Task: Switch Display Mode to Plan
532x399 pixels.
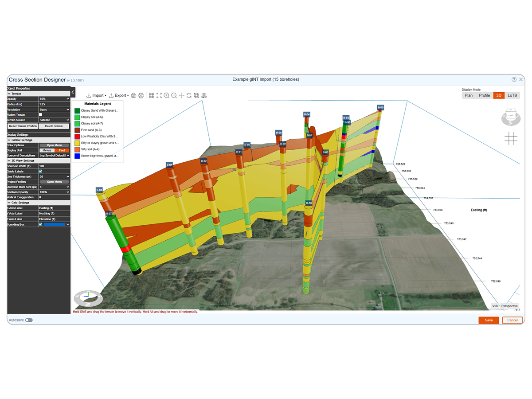Action: [469, 95]
